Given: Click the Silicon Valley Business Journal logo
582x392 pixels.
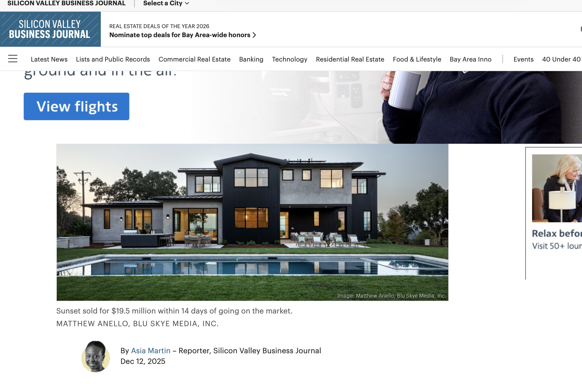Looking at the screenshot, I should tap(50, 29).
